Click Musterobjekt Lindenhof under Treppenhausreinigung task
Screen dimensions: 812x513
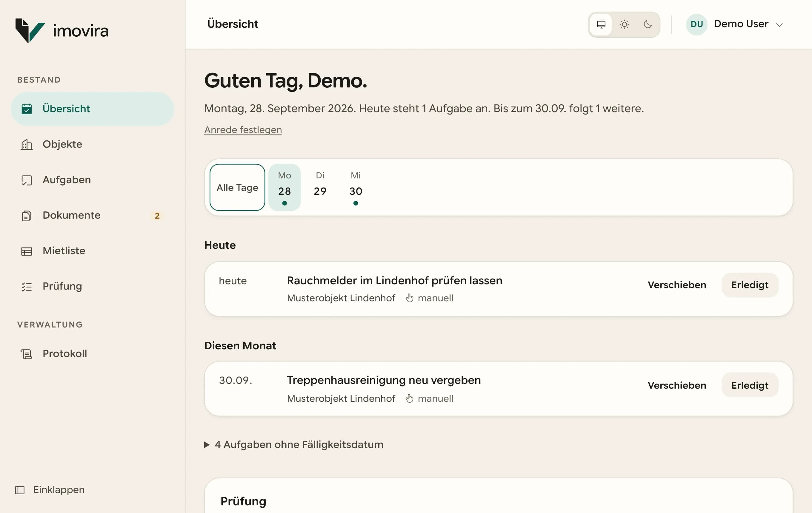pos(341,398)
